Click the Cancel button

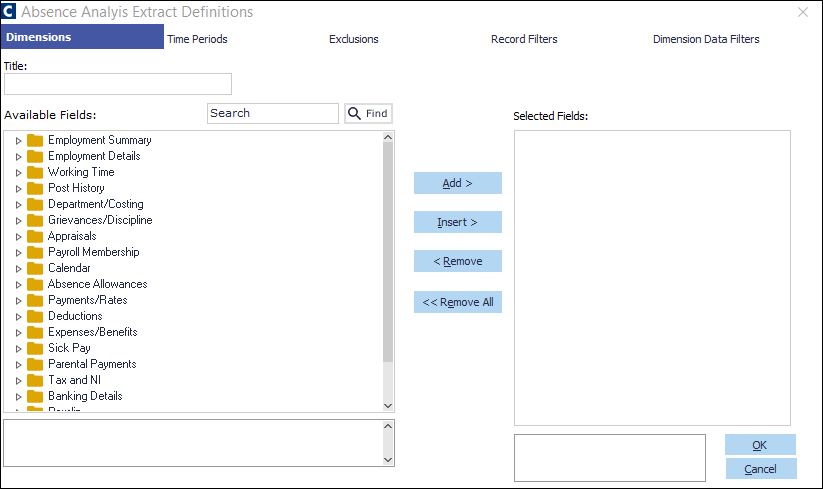point(761,469)
